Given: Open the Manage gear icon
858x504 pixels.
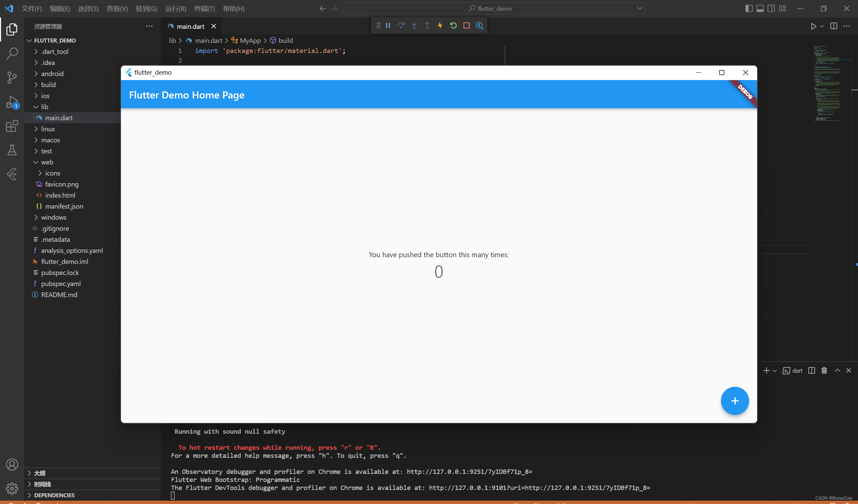Looking at the screenshot, I should tap(12, 488).
